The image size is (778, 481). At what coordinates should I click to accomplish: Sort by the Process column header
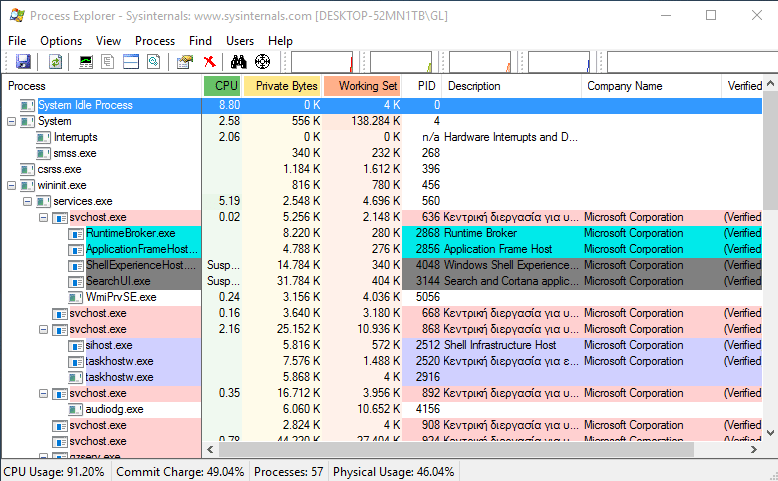click(x=102, y=86)
